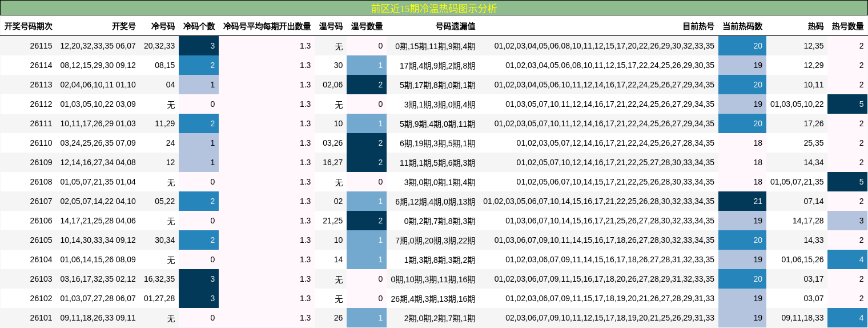Click hot code cell 14,17,28
868x328 pixels.
coord(808,221)
